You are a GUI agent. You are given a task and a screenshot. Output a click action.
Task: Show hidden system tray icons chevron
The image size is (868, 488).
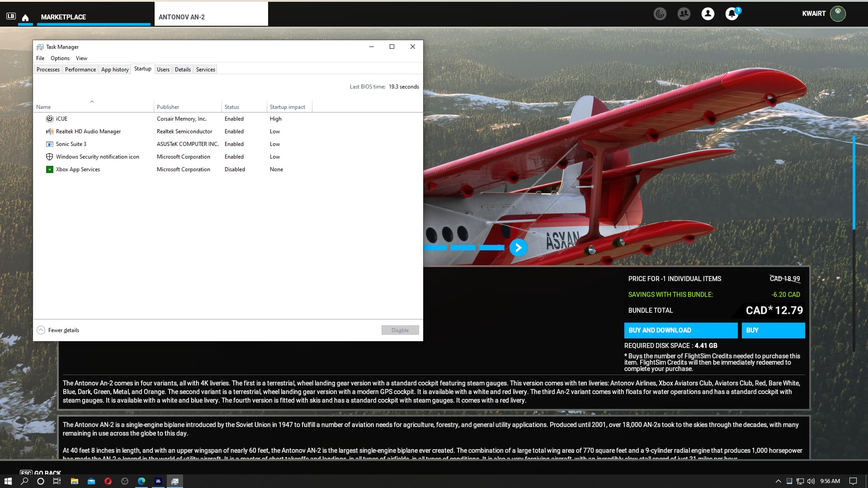(x=778, y=481)
